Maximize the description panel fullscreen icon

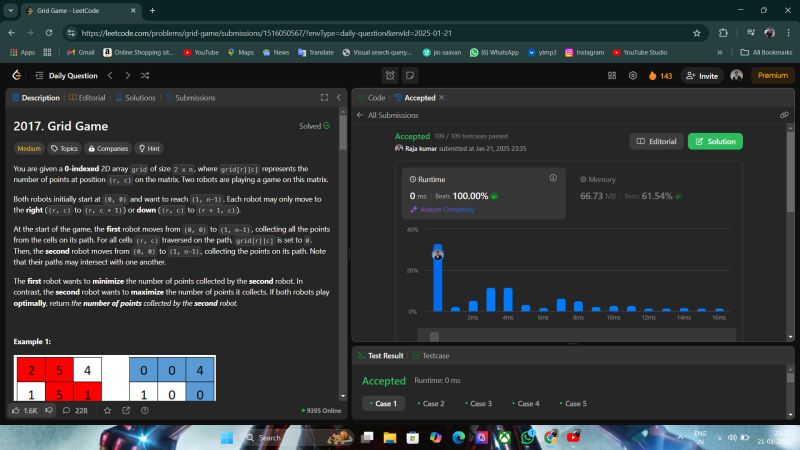coord(324,97)
